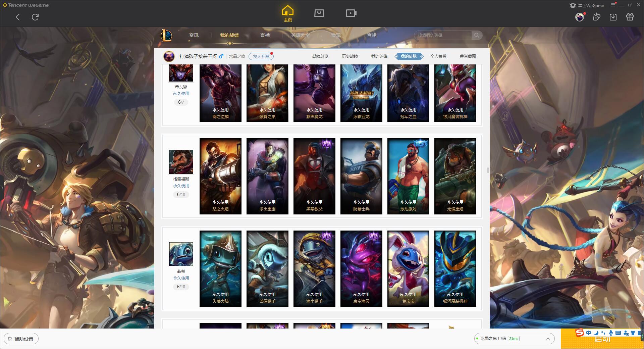644x349 pixels.
Task: Open the 杀出重围 skin card
Action: (x=267, y=176)
